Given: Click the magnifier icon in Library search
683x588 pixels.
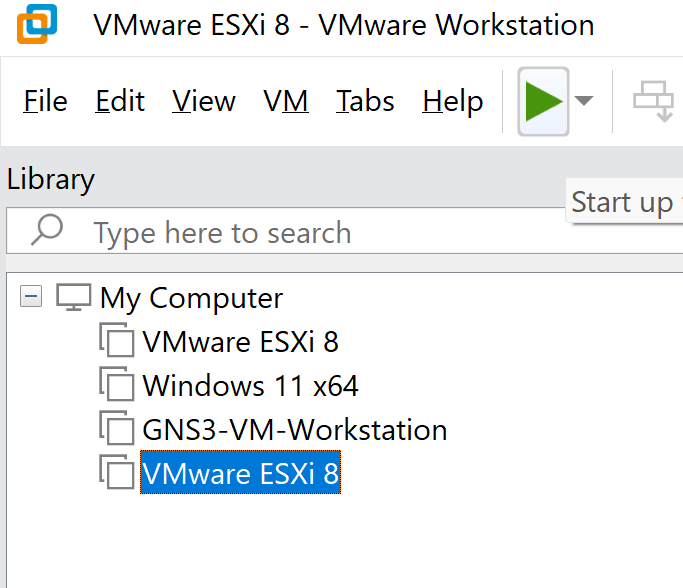Looking at the screenshot, I should 47,232.
